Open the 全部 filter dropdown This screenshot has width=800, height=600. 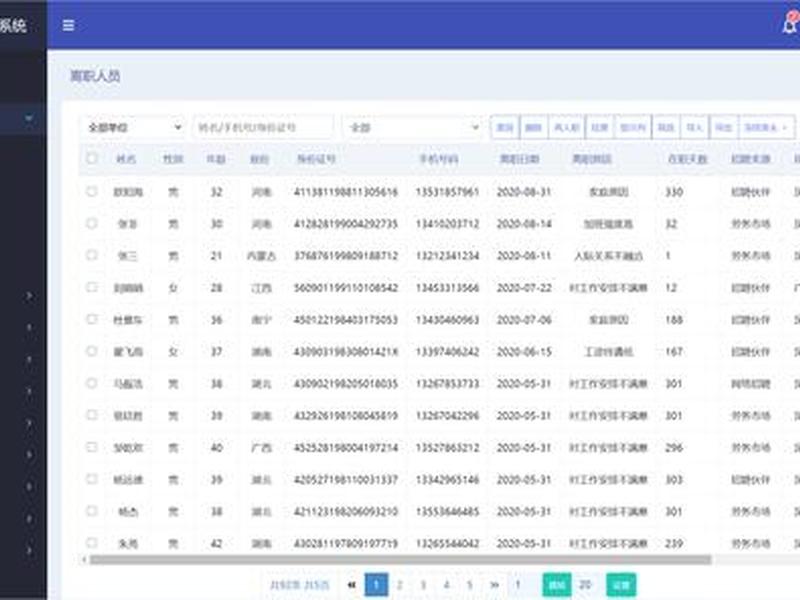coord(413,127)
